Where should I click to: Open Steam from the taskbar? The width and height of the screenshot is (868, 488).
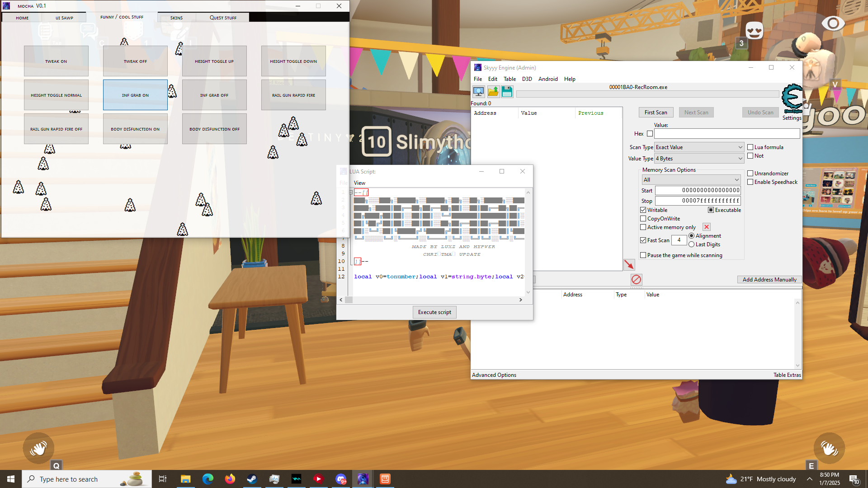click(252, 479)
